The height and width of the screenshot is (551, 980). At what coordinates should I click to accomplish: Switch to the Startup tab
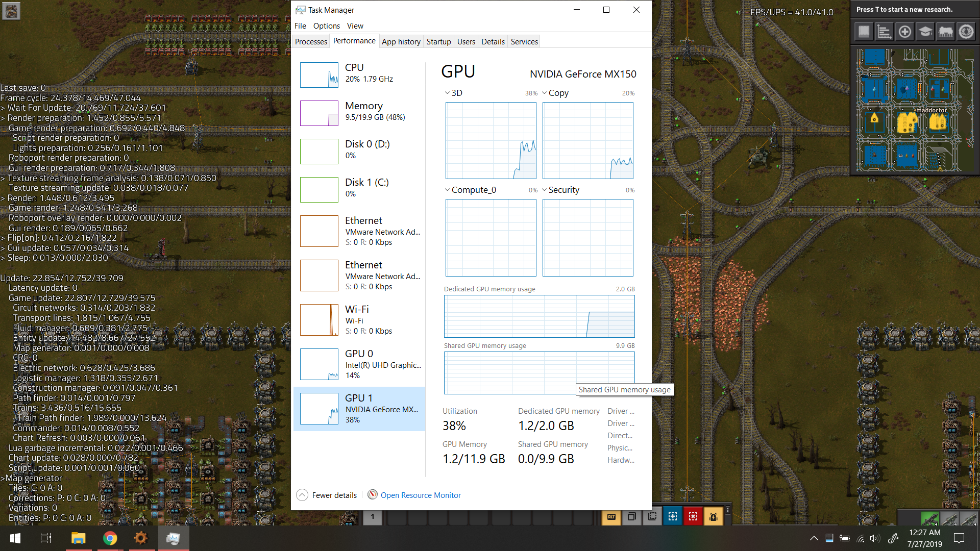coord(439,41)
